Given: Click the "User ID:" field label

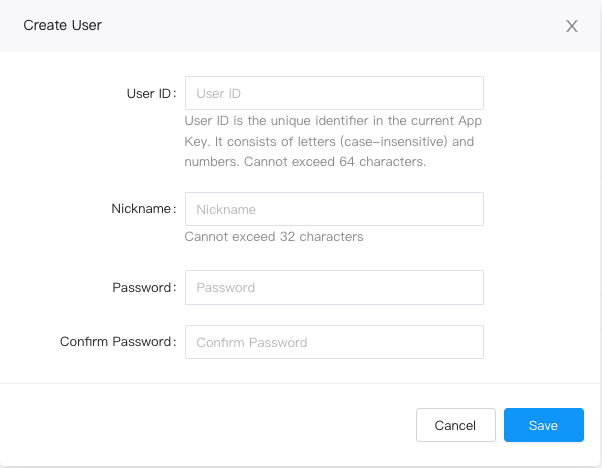Looking at the screenshot, I should 151,94.
